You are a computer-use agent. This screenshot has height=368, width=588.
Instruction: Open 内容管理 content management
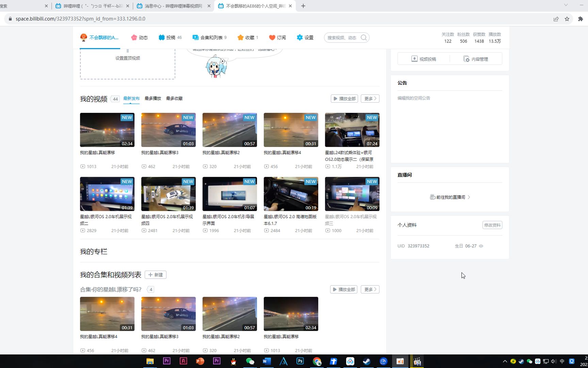tap(476, 59)
